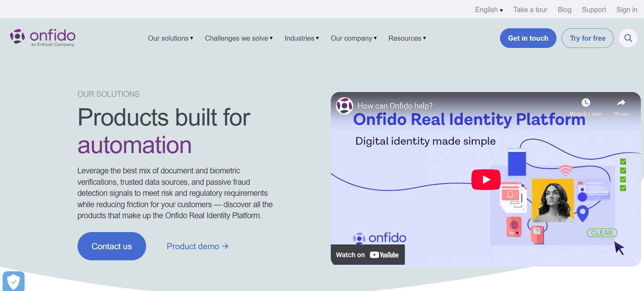
Task: Expand the Our solutions menu
Action: tap(171, 38)
